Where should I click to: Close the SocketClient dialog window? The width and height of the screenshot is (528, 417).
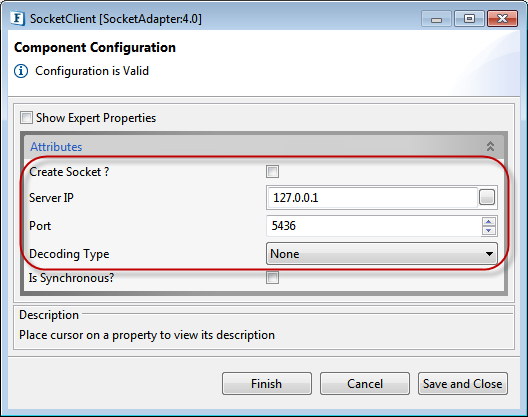click(x=502, y=19)
